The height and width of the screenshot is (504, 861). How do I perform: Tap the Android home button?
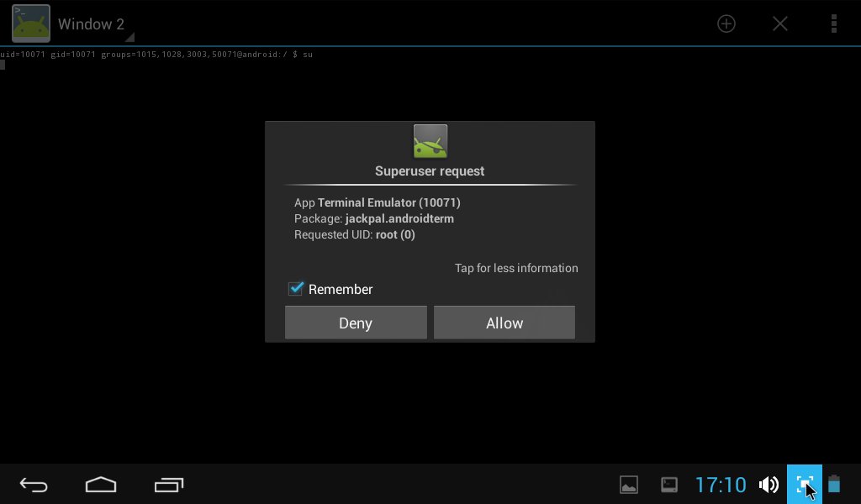[x=101, y=485]
